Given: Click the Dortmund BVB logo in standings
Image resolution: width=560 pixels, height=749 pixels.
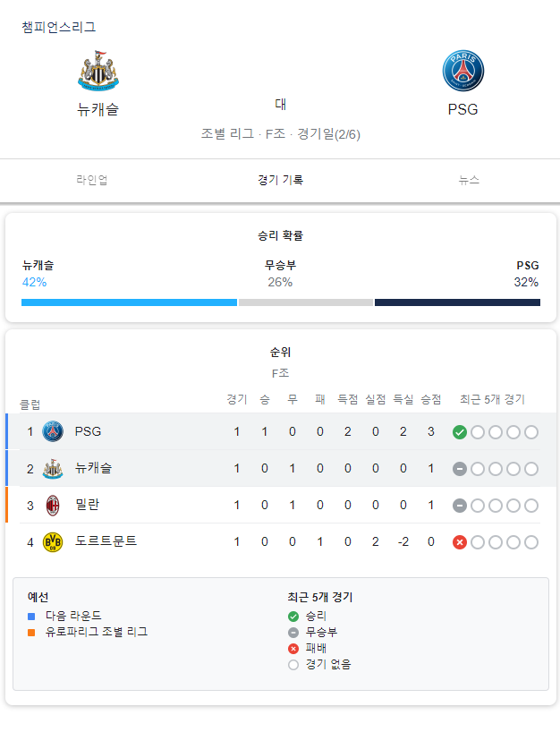Looking at the screenshot, I should (x=53, y=542).
